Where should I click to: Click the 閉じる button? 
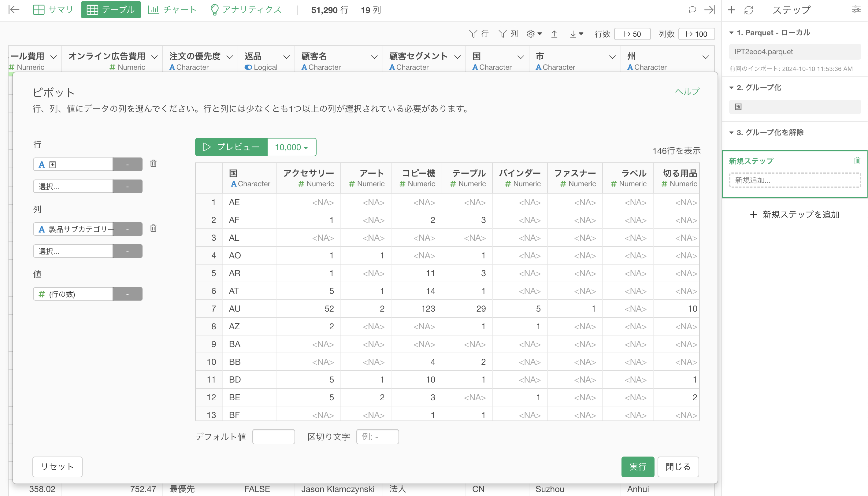click(x=678, y=467)
